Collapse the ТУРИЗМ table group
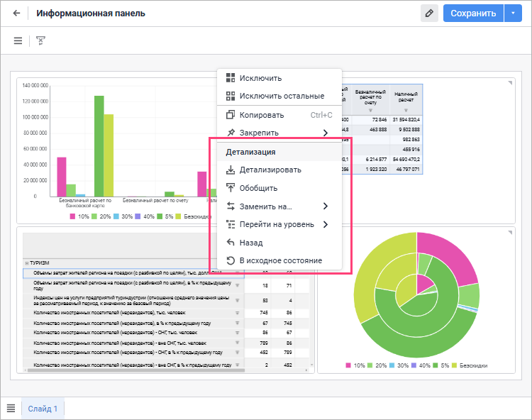 pyautogui.click(x=26, y=262)
